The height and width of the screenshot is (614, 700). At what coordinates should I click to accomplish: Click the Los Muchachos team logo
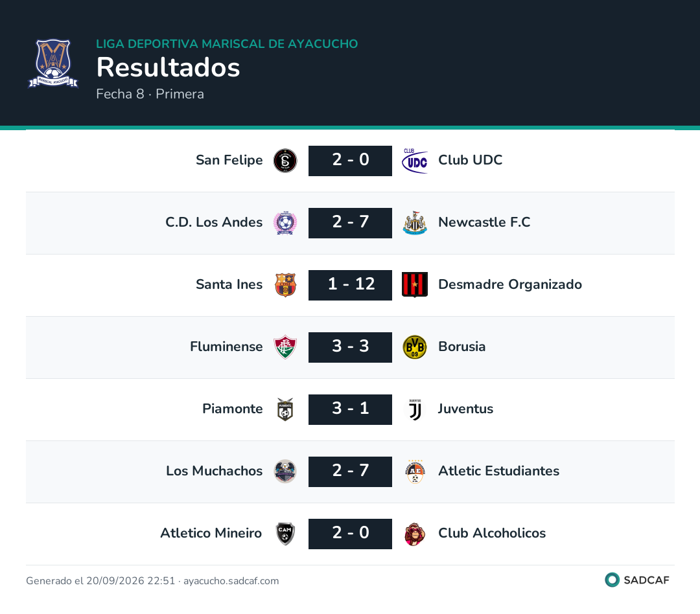pyautogui.click(x=285, y=472)
